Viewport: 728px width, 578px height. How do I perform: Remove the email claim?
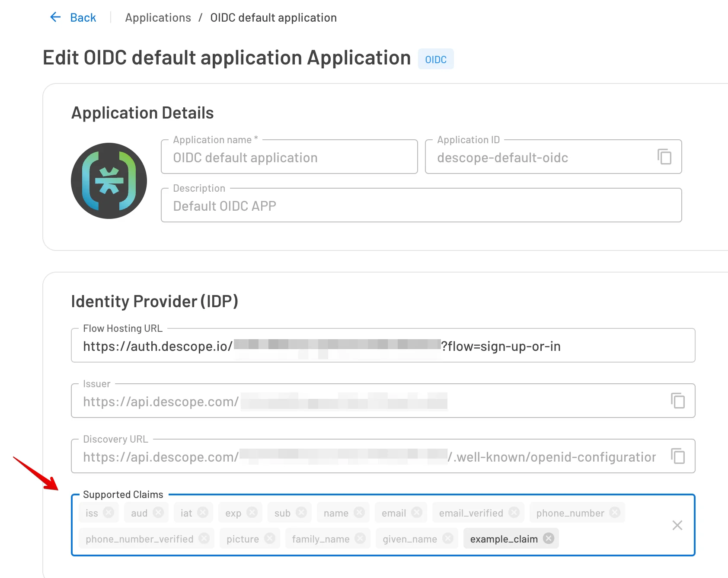pyautogui.click(x=417, y=512)
